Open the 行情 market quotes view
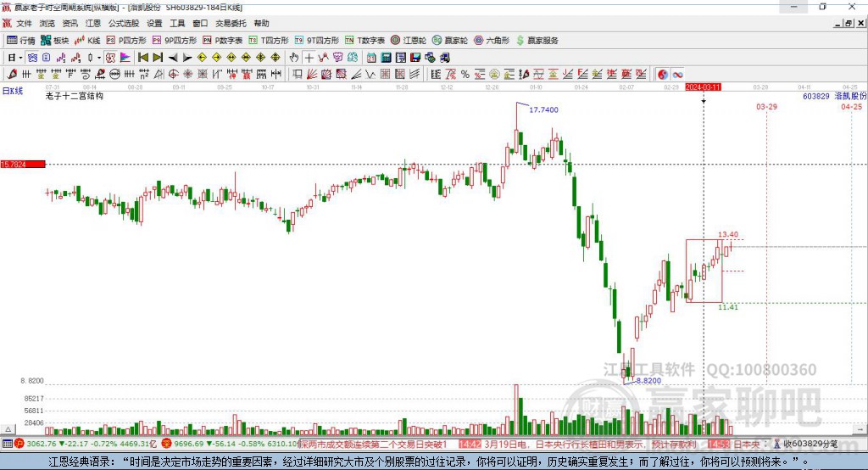Viewport: 868px width, 470px height. (20, 41)
